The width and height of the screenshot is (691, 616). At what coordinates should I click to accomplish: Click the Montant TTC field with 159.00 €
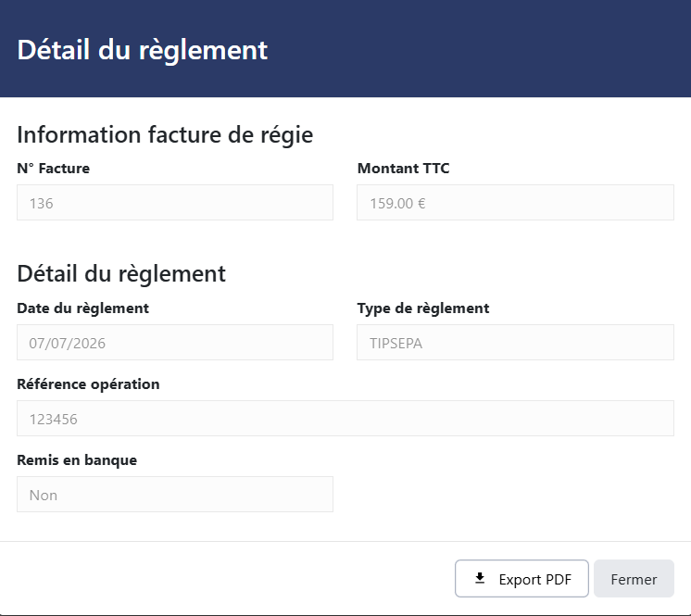pyautogui.click(x=515, y=203)
